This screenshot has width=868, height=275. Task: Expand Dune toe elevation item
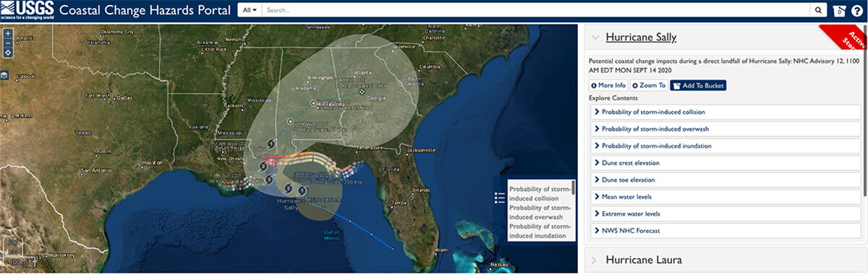[726, 179]
